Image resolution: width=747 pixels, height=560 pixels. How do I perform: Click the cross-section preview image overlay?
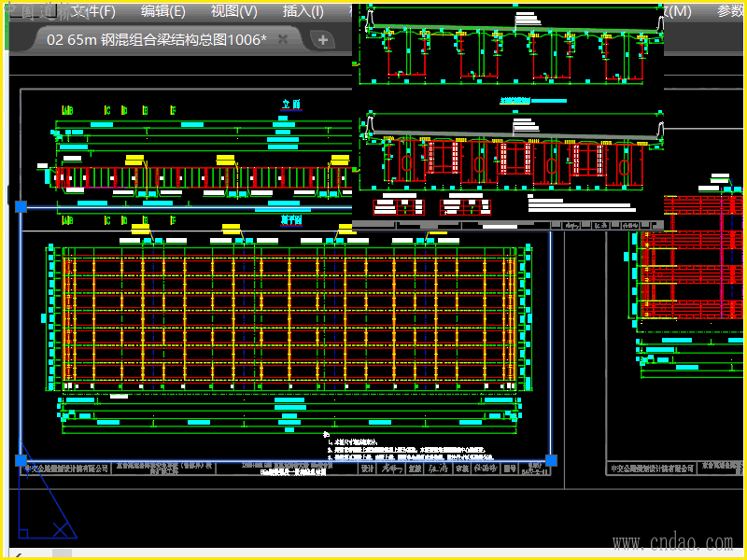pos(508,117)
